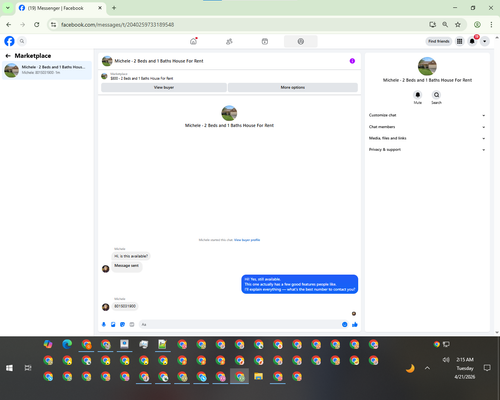
Task: Go back with the Chrome back arrow
Action: pos(9,24)
